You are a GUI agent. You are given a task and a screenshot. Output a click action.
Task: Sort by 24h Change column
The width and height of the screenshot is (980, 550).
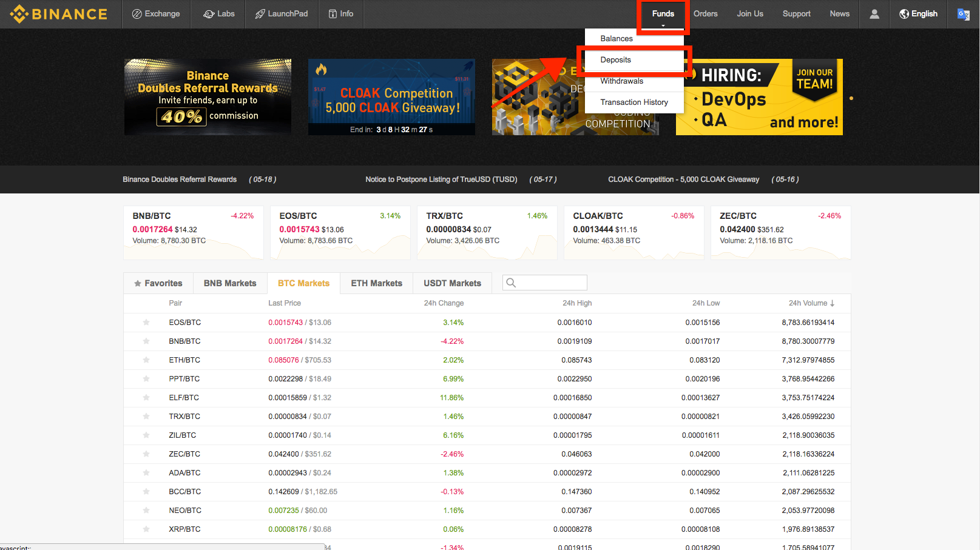click(x=444, y=303)
